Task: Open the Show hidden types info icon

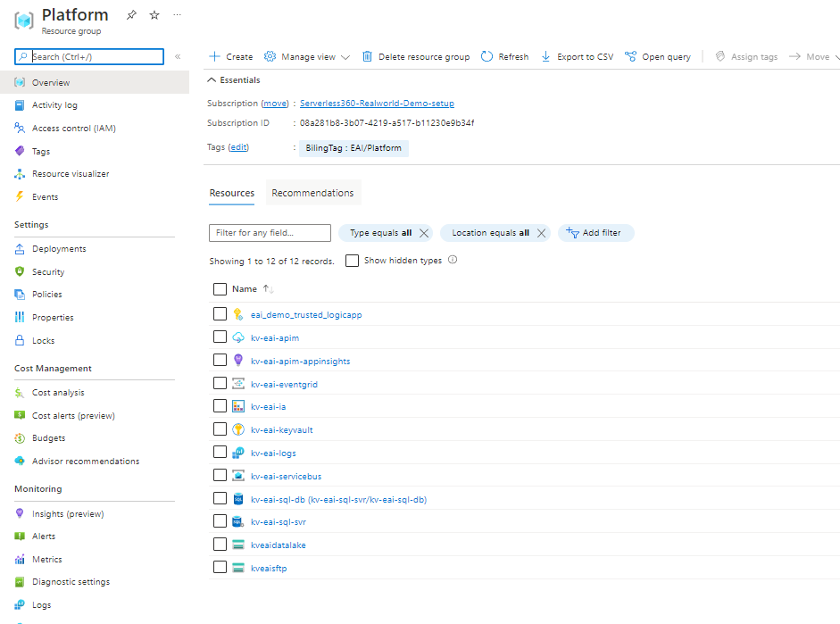Action: tap(453, 260)
